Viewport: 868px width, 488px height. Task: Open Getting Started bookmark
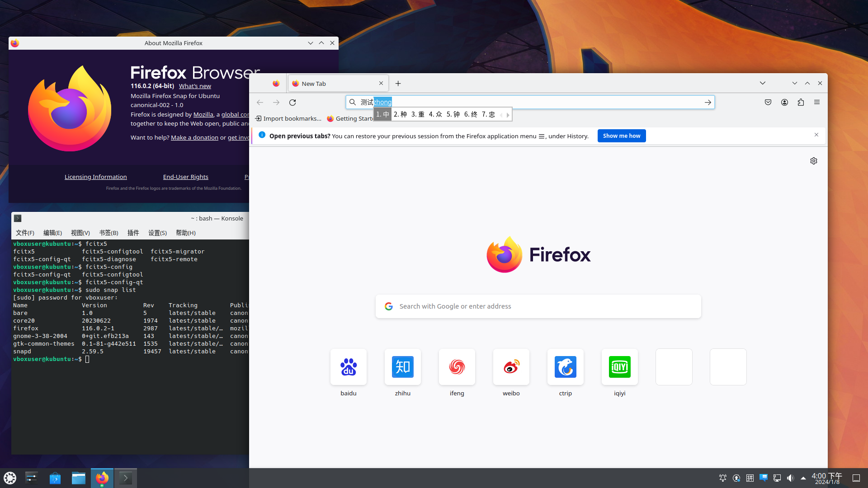[x=351, y=119]
